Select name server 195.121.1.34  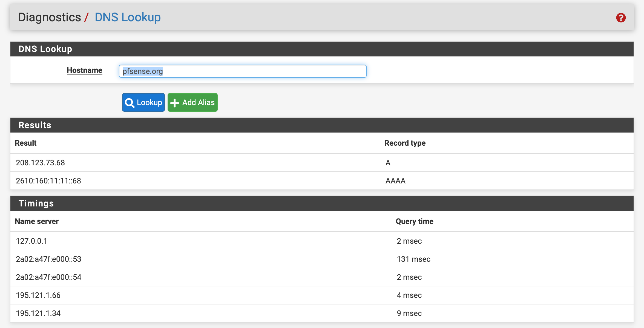(38, 313)
